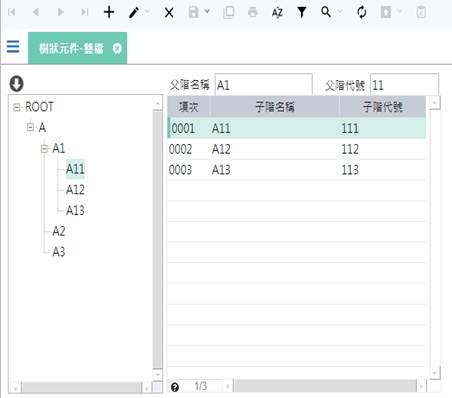Collapse the A1 tree node
Image resolution: width=452 pixels, height=398 pixels.
[44, 148]
